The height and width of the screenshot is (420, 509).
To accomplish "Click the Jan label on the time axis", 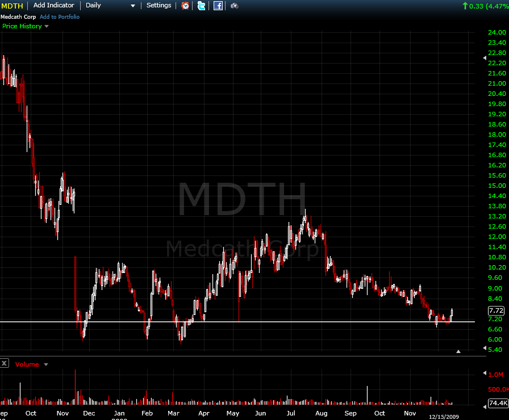I will 119,413.
